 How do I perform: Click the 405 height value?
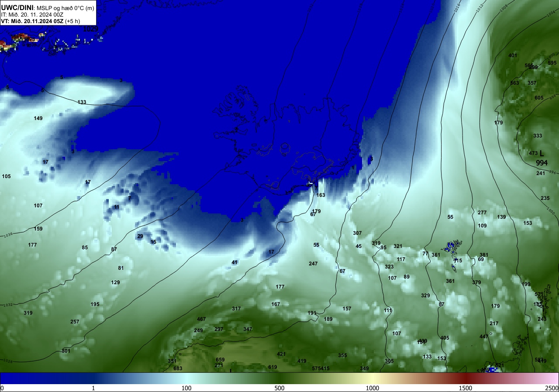click(x=445, y=338)
